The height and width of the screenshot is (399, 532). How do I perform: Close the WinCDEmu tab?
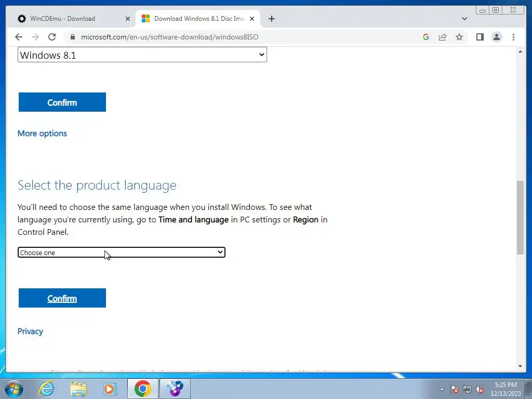tap(128, 19)
